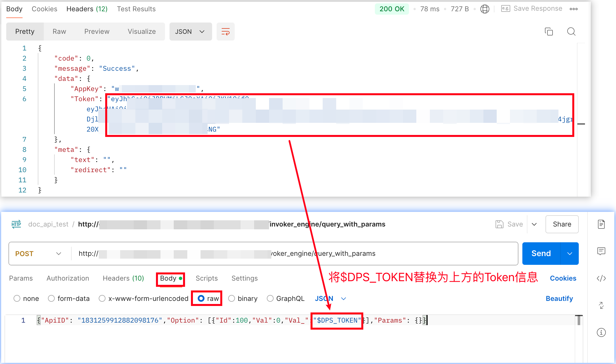The width and height of the screenshot is (616, 364).
Task: Expand the Send button arrow dropdown
Action: click(x=569, y=254)
